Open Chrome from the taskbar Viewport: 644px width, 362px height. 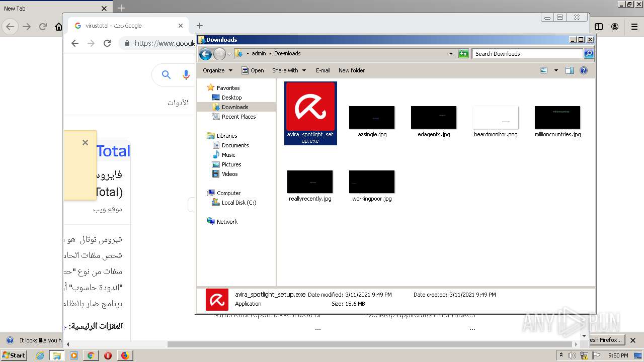[x=91, y=355]
